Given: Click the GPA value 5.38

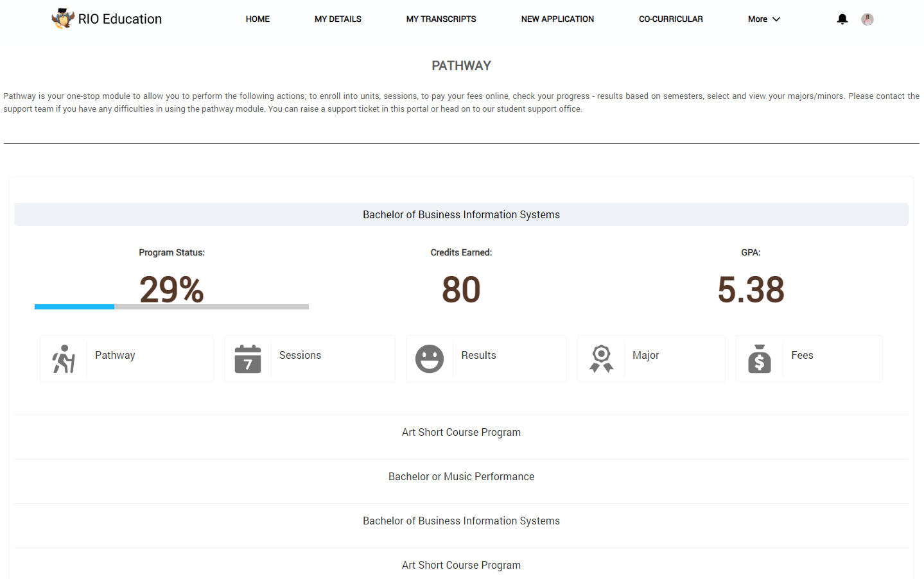Looking at the screenshot, I should coord(751,289).
